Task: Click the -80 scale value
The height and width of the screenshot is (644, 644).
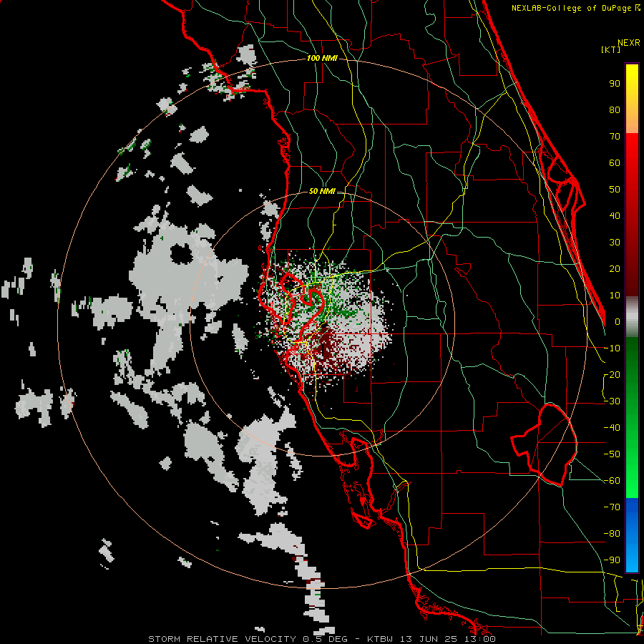Action: pos(612,534)
